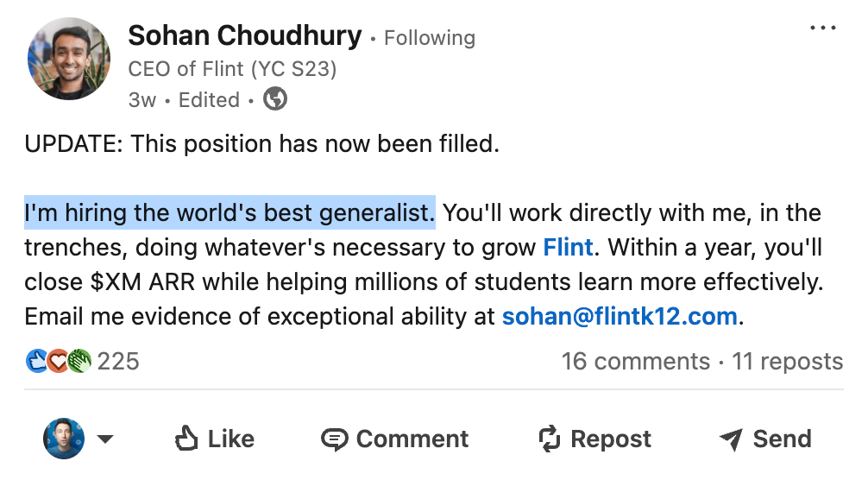Open the blue Flint company link

568,248
